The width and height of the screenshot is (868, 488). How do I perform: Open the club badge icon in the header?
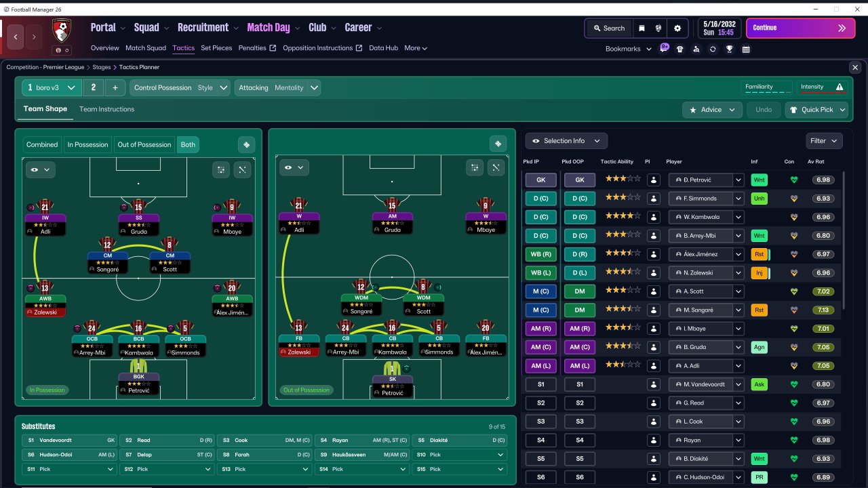[62, 30]
